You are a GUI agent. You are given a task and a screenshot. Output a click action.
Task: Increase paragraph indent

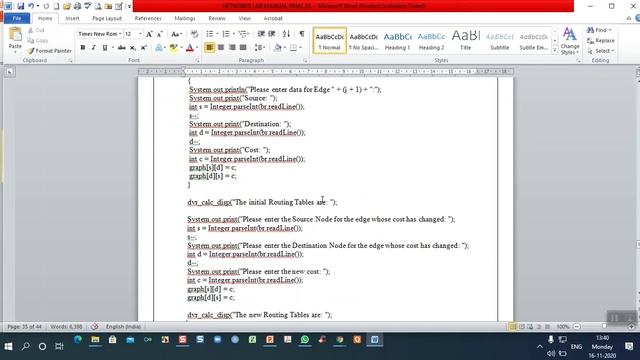click(x=271, y=34)
